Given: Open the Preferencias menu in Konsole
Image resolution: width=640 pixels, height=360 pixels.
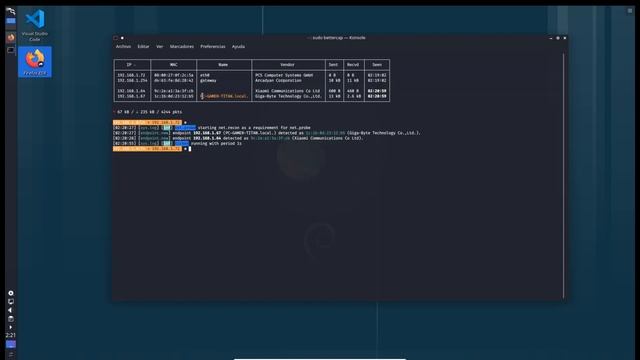Looking at the screenshot, I should (x=213, y=47).
